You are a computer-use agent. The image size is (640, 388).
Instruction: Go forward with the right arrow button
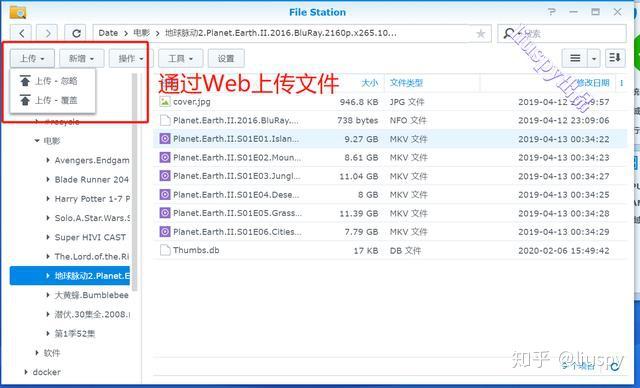(x=47, y=33)
